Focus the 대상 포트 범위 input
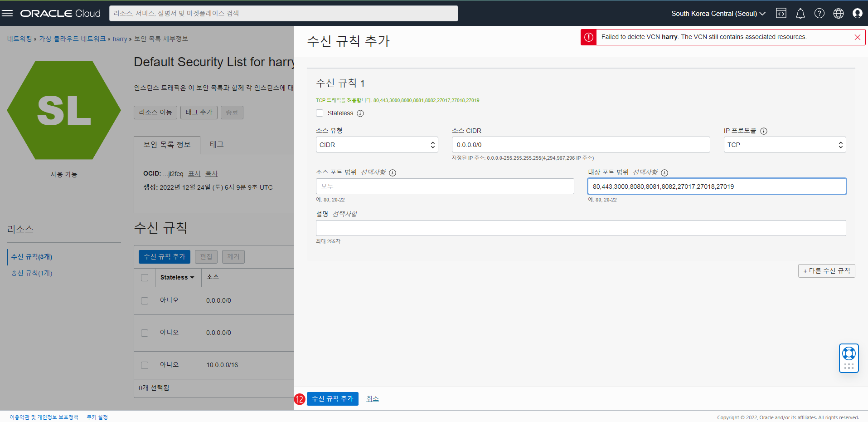Viewport: 868px width, 422px height. [x=717, y=186]
